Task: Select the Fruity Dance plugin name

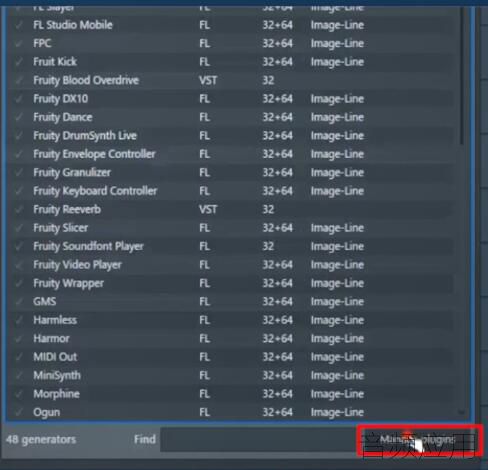Action: point(63,117)
